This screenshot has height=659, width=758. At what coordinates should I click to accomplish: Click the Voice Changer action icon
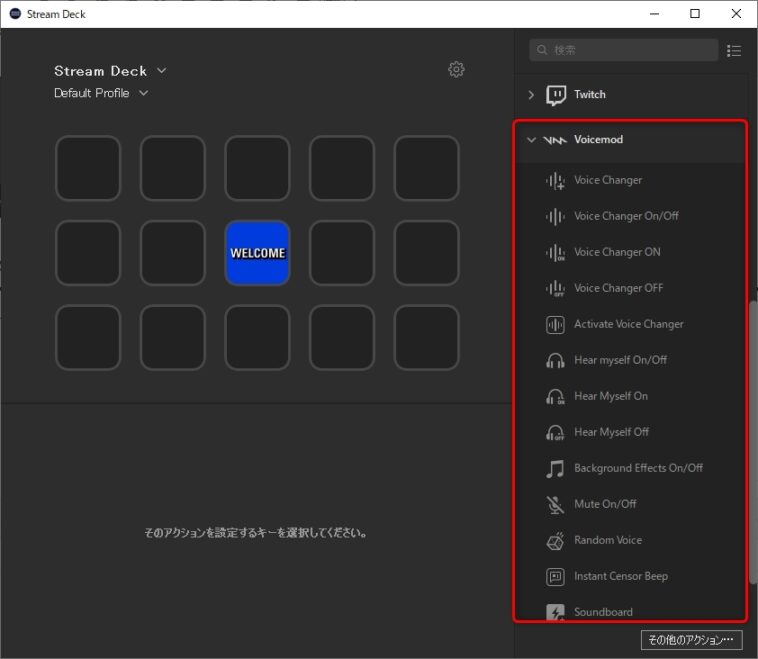pyautogui.click(x=555, y=180)
